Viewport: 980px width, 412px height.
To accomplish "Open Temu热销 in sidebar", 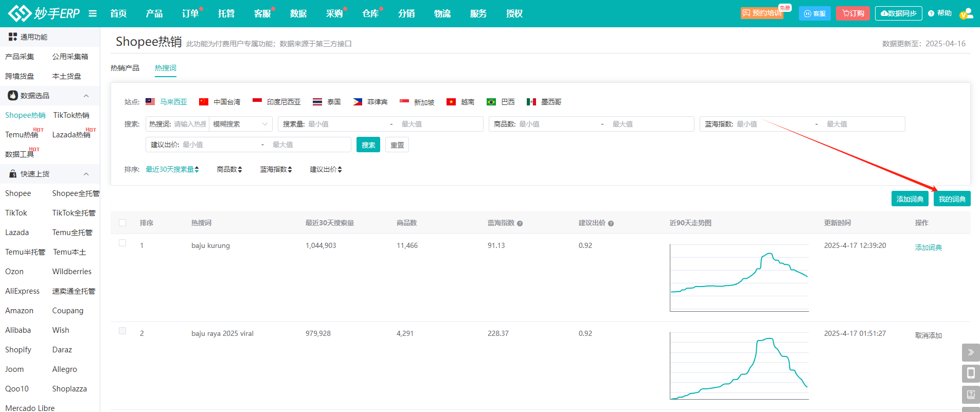I will pos(22,135).
